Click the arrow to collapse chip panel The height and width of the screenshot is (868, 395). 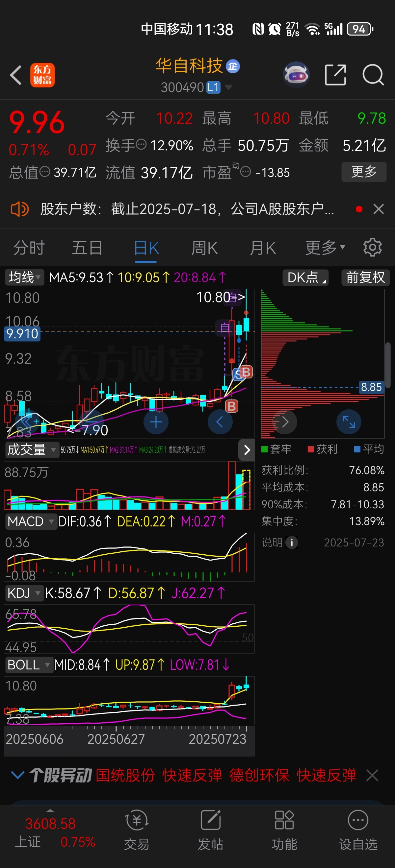(x=247, y=450)
